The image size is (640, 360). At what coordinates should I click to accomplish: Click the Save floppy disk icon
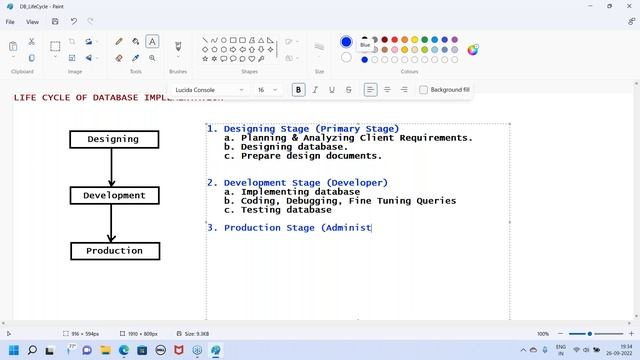pyautogui.click(x=55, y=21)
